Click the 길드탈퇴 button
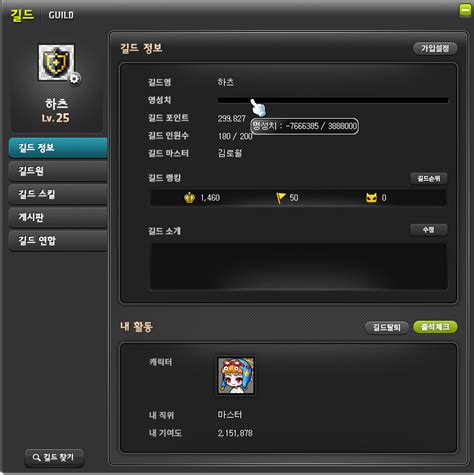 (x=387, y=327)
